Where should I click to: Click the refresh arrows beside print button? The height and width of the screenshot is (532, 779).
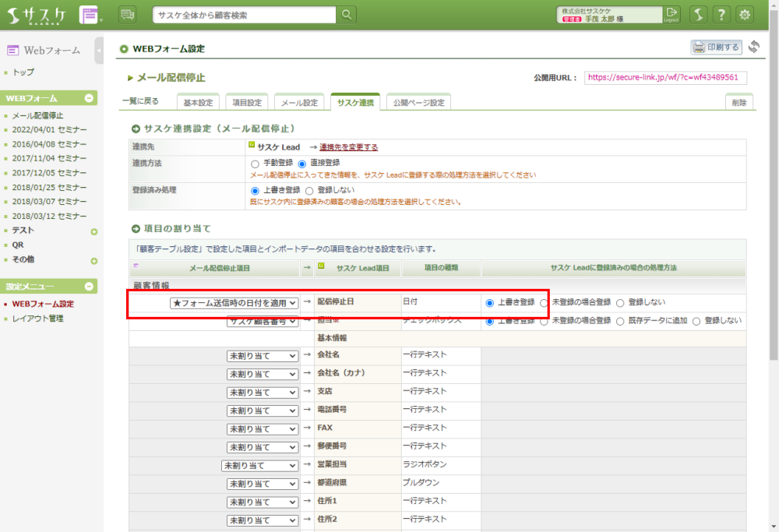(x=753, y=47)
